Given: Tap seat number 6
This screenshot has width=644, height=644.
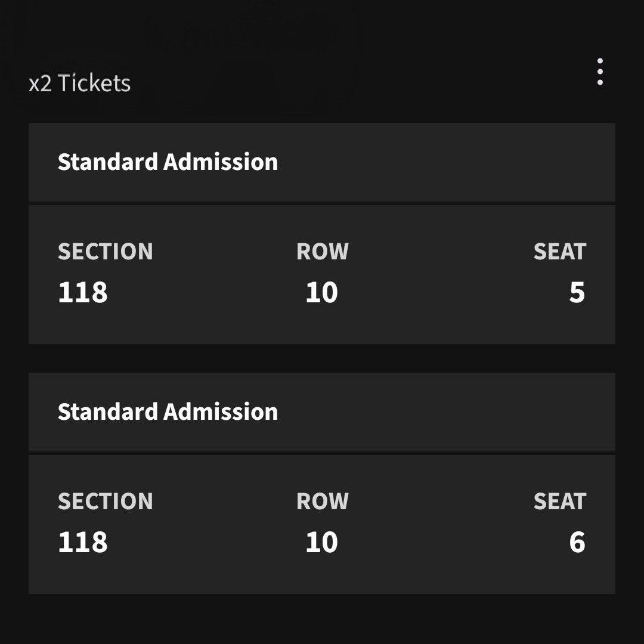Looking at the screenshot, I should click(x=577, y=543).
